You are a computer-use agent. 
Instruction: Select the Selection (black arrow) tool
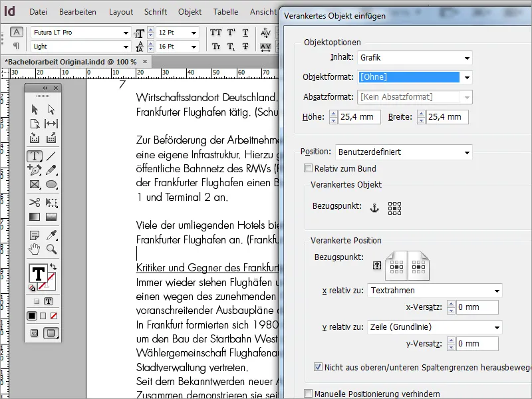click(x=35, y=110)
